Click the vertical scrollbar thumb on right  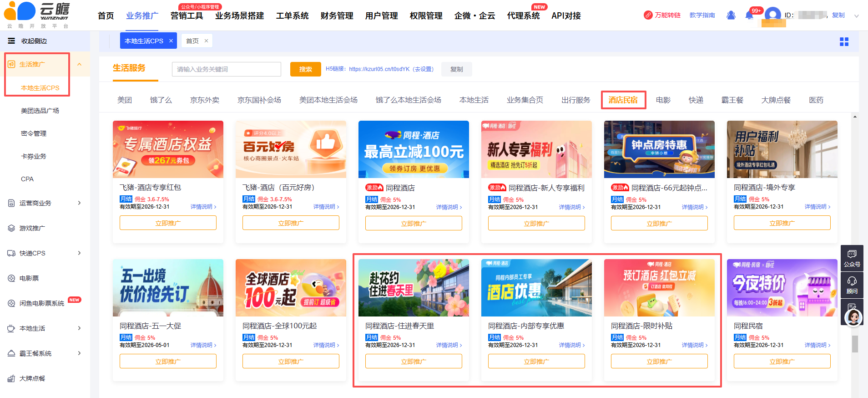(x=855, y=344)
